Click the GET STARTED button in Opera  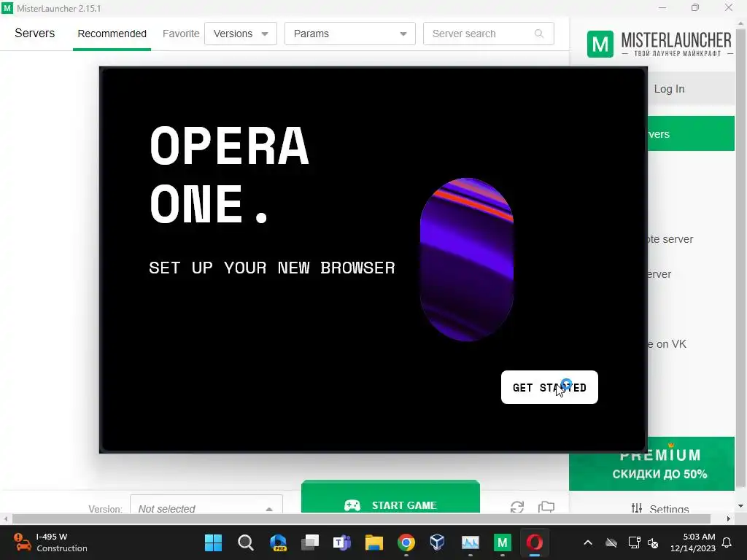coord(549,387)
